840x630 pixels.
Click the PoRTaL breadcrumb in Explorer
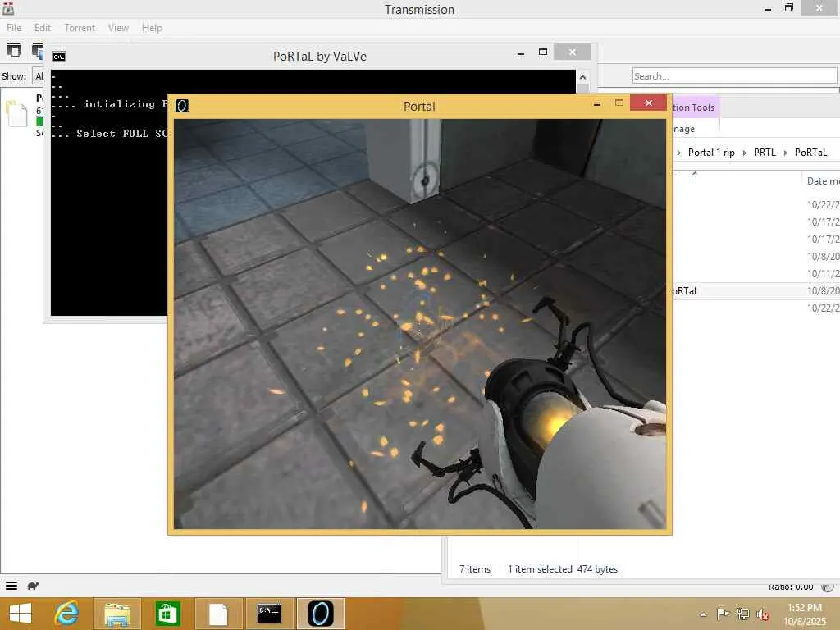tap(810, 153)
